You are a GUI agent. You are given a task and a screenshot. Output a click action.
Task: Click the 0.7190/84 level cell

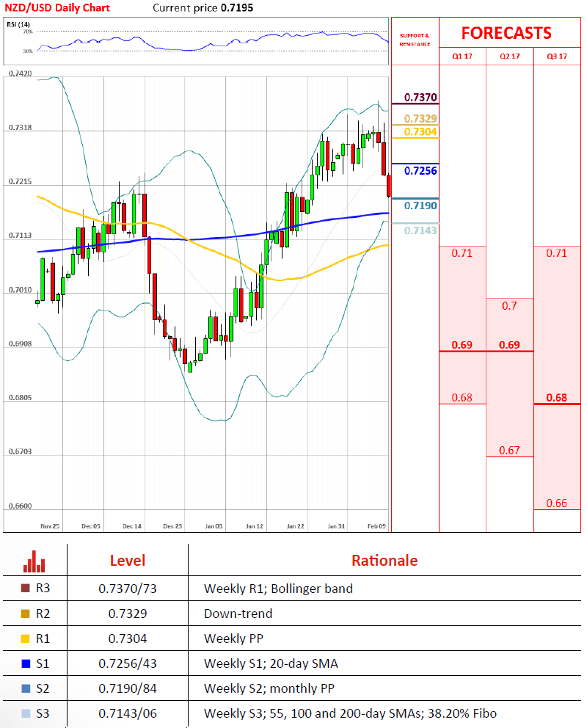coord(128,688)
